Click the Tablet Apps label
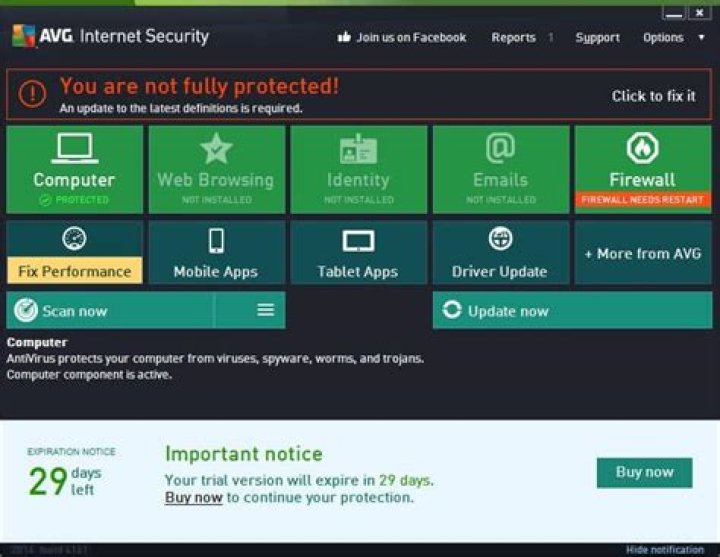This screenshot has width=720, height=557. (358, 272)
